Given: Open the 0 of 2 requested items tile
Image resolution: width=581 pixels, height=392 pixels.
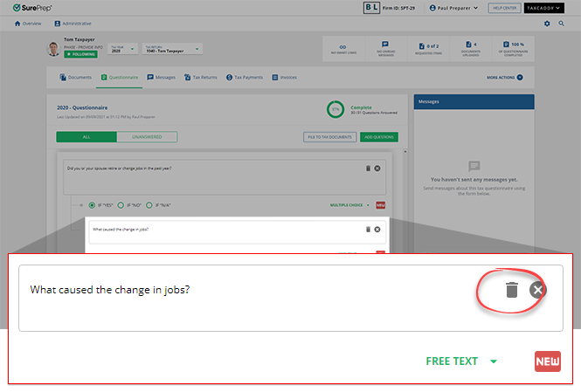Looking at the screenshot, I should tap(428, 49).
